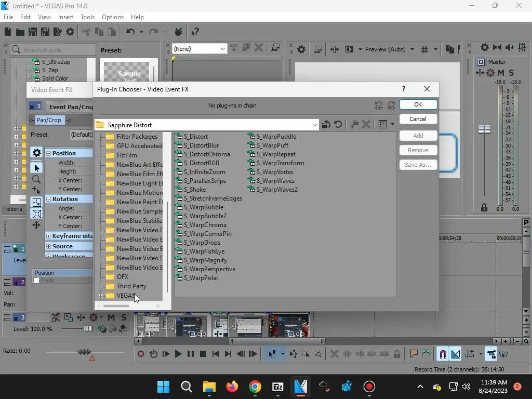Click the What's This help icon
The height and width of the screenshot is (399, 532).
[x=195, y=32]
